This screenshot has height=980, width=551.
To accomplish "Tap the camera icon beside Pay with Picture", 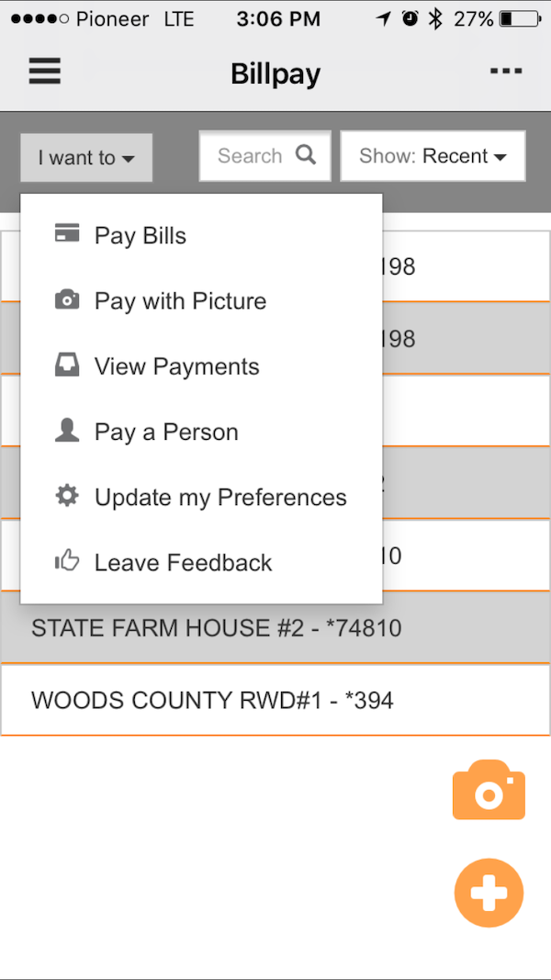I will pos(67,300).
